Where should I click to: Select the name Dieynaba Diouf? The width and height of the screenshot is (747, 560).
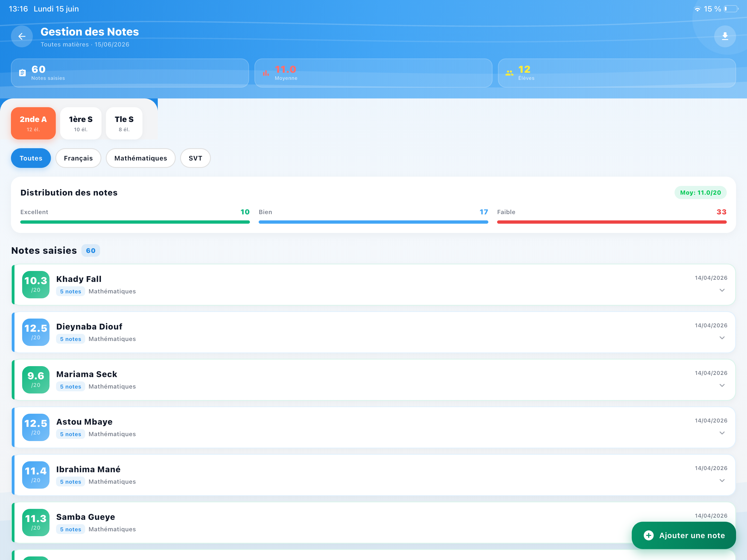[x=89, y=327]
